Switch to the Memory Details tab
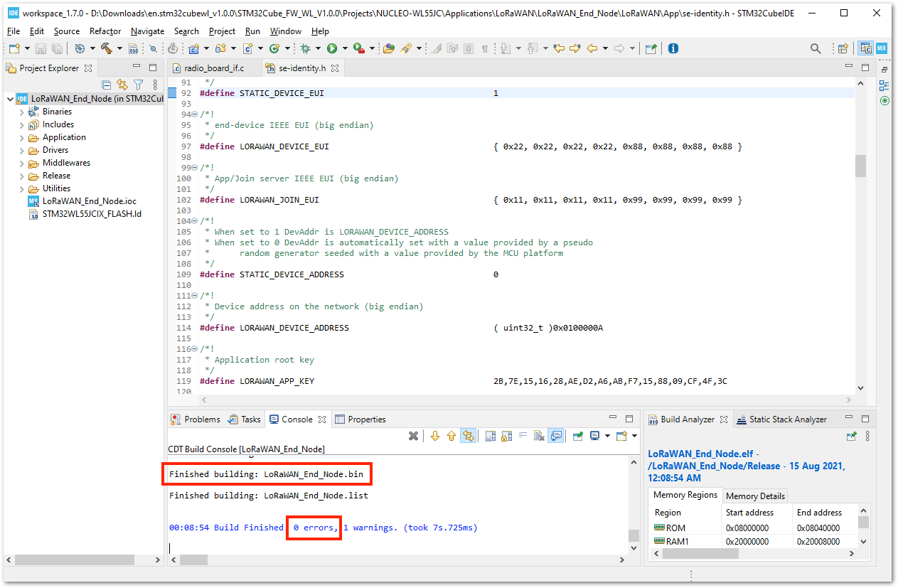The image size is (898, 588). (755, 496)
